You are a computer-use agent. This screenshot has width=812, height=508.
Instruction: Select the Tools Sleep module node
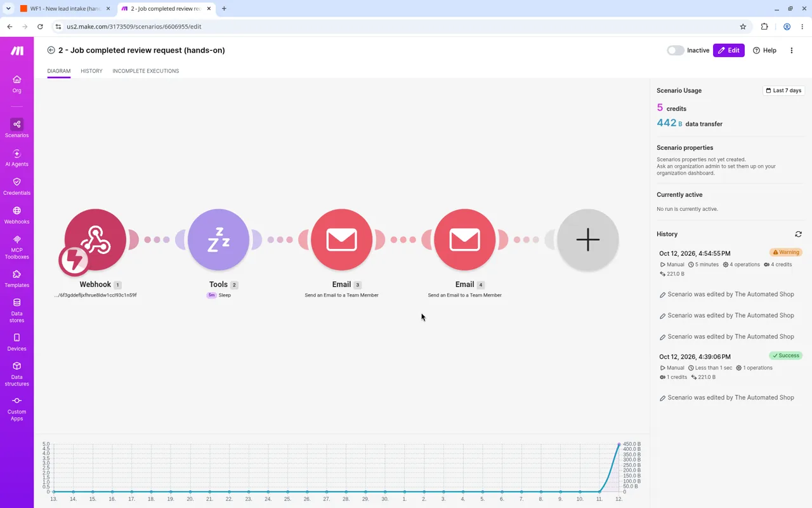coord(218,239)
